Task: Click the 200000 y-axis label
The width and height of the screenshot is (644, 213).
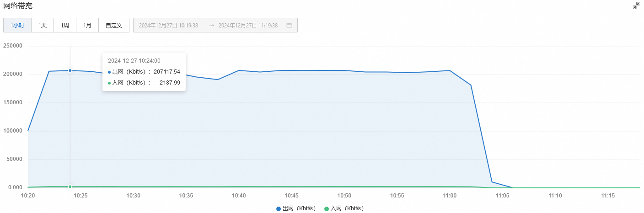Action: (x=12, y=74)
